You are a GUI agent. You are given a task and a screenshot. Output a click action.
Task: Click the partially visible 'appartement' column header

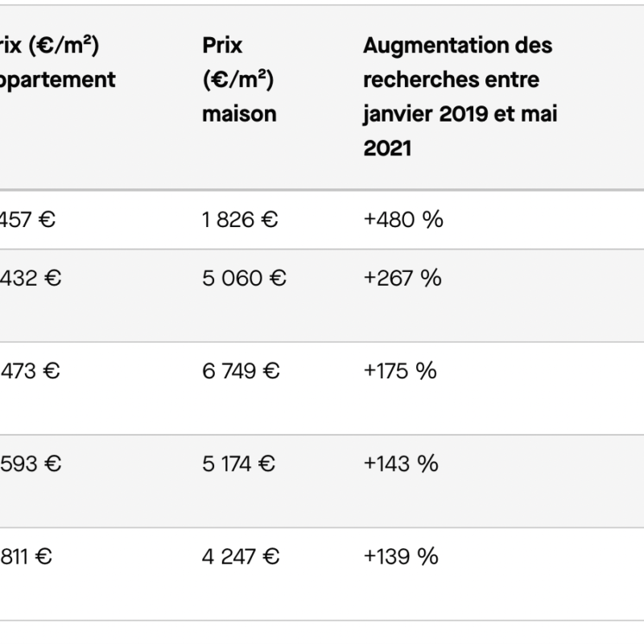click(x=57, y=79)
